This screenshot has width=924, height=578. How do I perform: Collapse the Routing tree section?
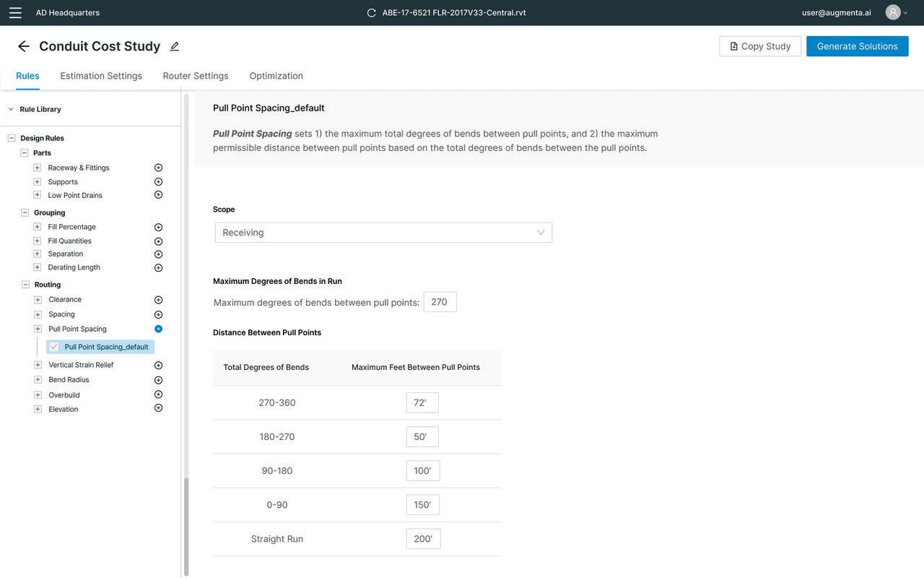coord(25,285)
